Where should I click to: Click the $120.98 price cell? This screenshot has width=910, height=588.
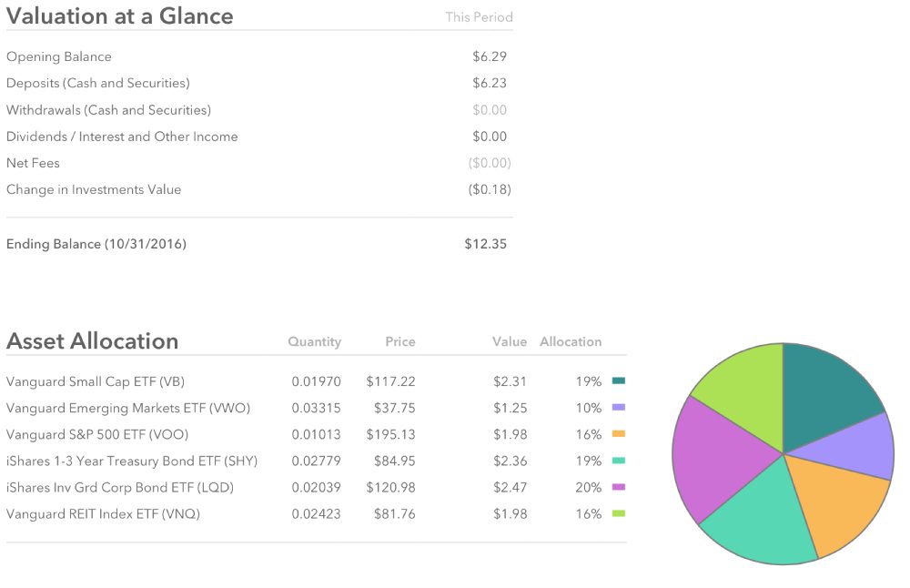pos(390,488)
